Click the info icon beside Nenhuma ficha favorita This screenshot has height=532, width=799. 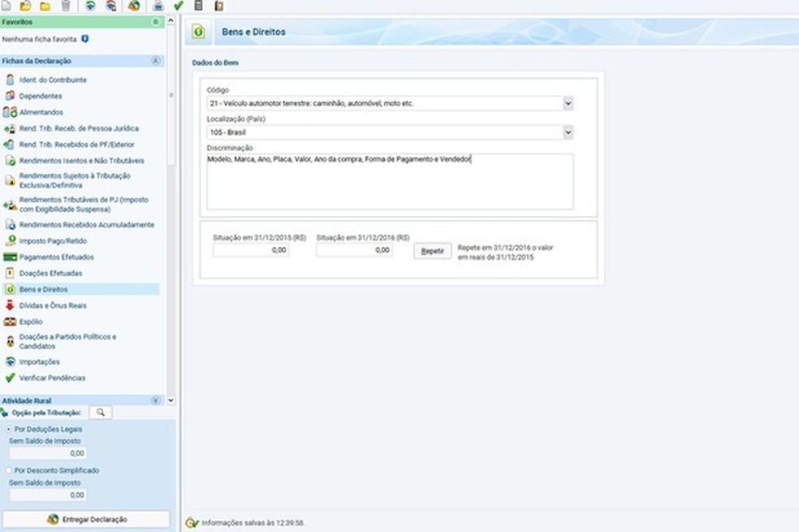click(x=85, y=39)
